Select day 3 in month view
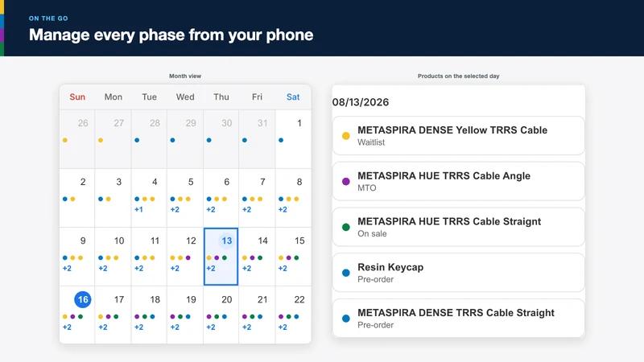Image resolution: width=644 pixels, height=362 pixels. tap(113, 198)
